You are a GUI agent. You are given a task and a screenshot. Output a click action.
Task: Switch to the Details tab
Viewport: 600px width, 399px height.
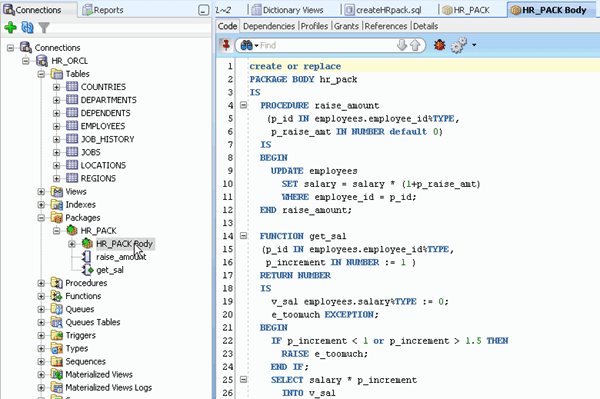tap(426, 26)
